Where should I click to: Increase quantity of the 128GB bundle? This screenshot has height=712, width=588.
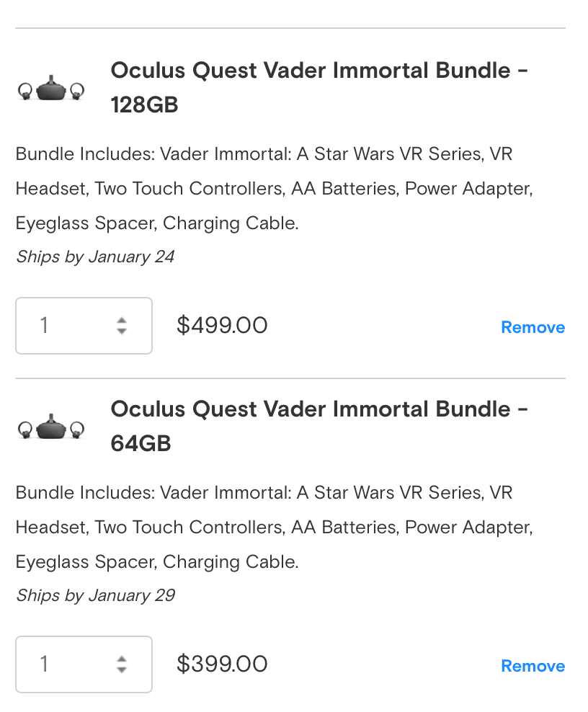(122, 320)
